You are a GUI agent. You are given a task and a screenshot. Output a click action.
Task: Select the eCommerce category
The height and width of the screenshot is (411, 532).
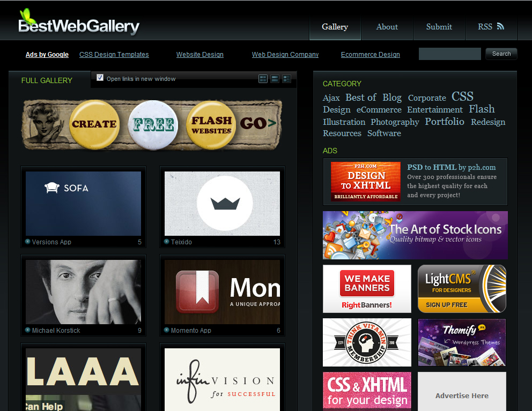coord(379,110)
